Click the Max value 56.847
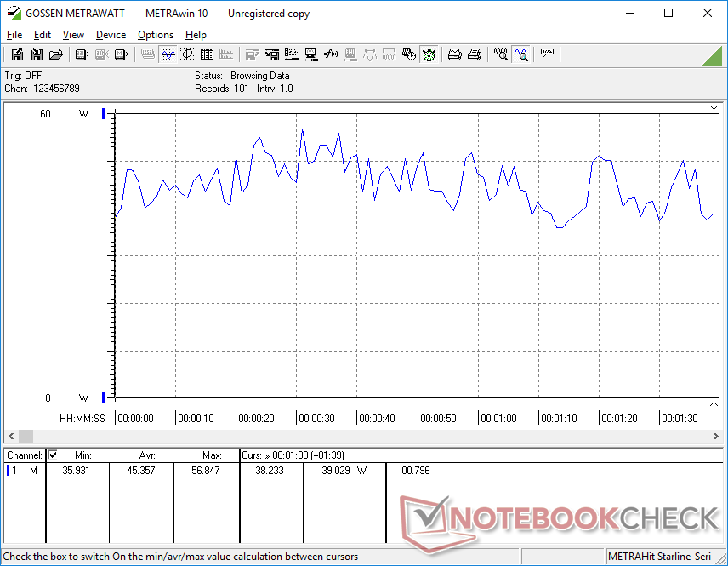Screen dimensions: 728x566 pyautogui.click(x=205, y=471)
